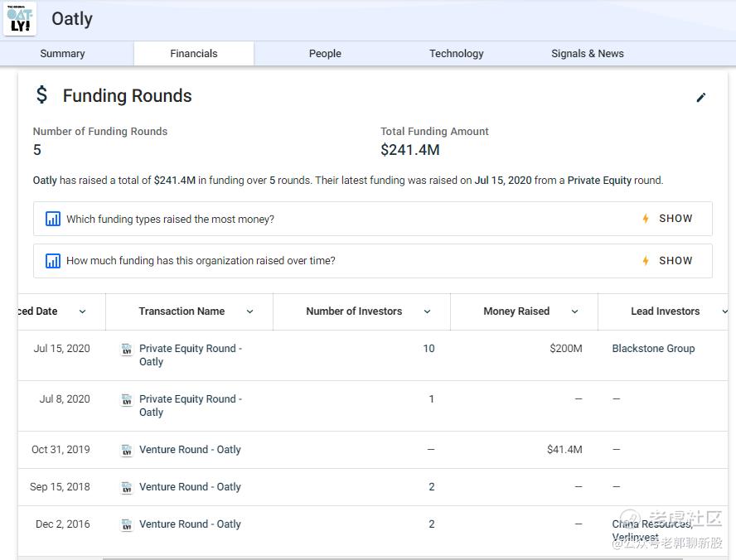Open Jul 8, 2020 Private Equity Round link

coord(191,406)
